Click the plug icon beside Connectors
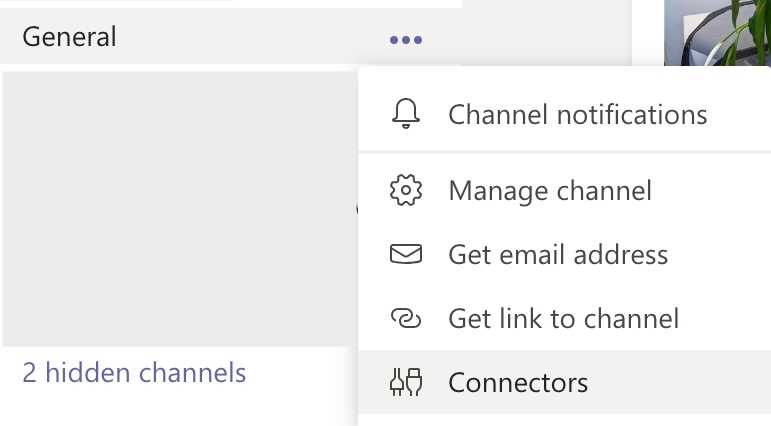Screen dimensions: 771x426 point(406,382)
